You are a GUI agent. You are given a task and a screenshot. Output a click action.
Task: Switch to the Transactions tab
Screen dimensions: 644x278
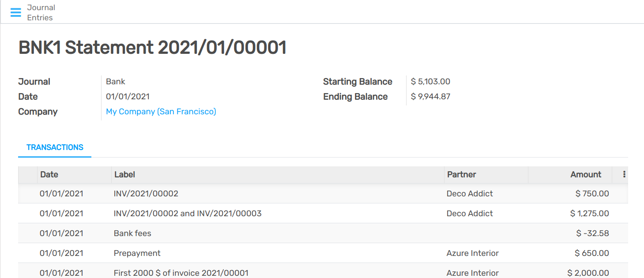55,147
